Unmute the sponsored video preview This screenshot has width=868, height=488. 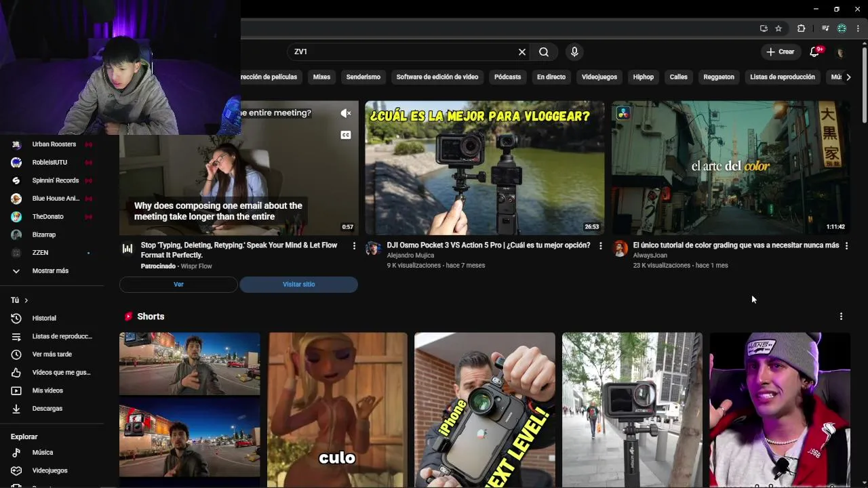tap(346, 113)
